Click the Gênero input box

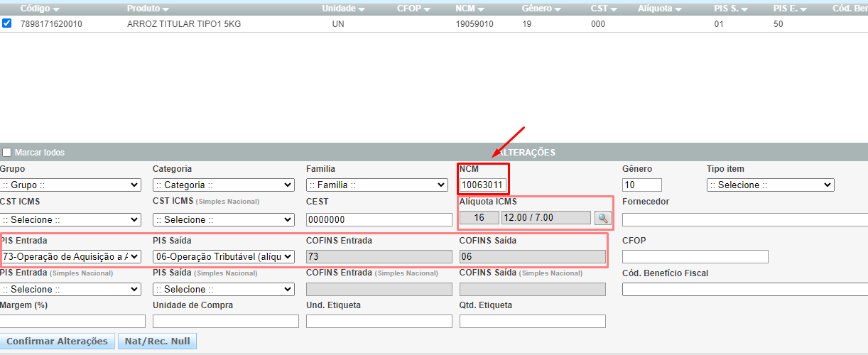pyautogui.click(x=641, y=185)
